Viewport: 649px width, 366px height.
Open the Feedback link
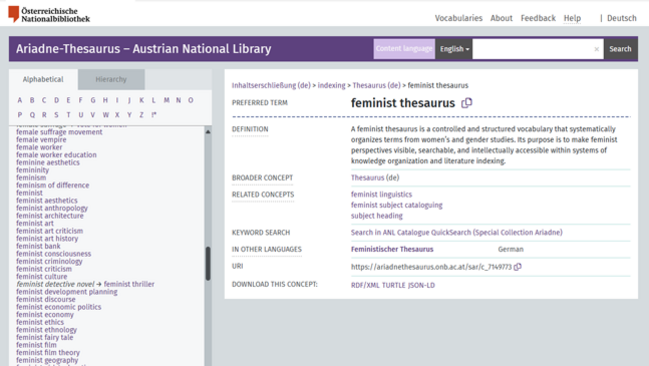point(538,18)
